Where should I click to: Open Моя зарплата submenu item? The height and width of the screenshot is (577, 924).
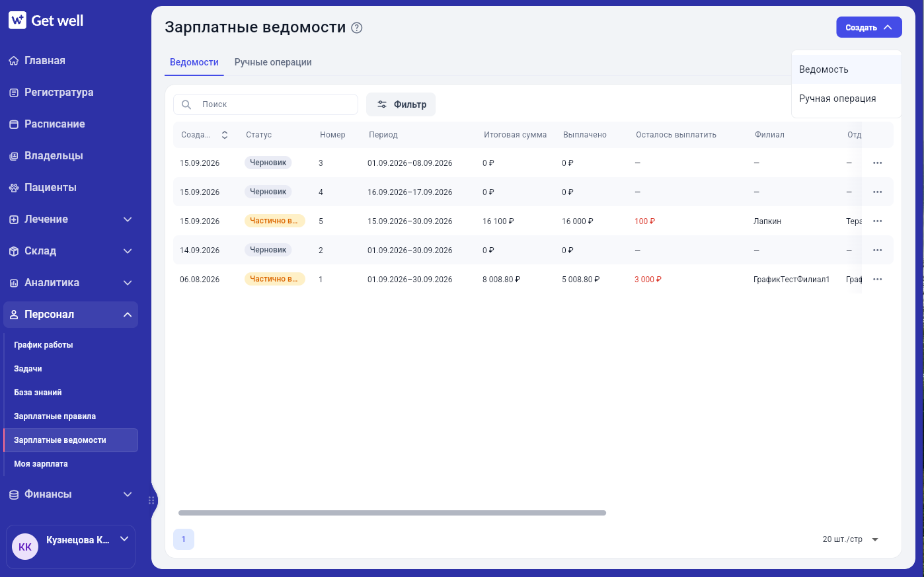coord(71,464)
